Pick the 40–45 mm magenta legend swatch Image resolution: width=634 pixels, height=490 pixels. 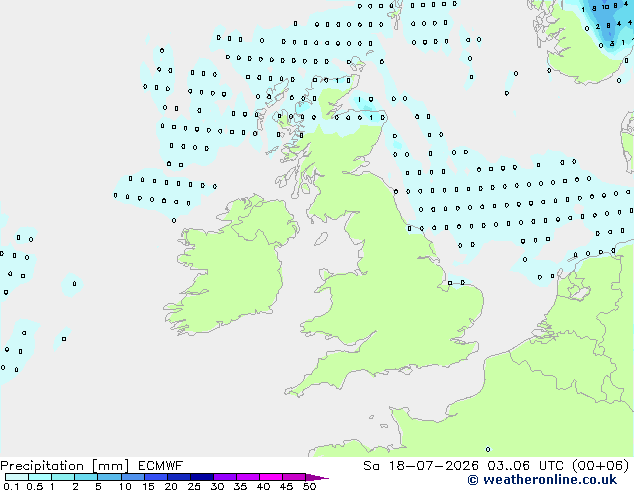tap(271, 477)
